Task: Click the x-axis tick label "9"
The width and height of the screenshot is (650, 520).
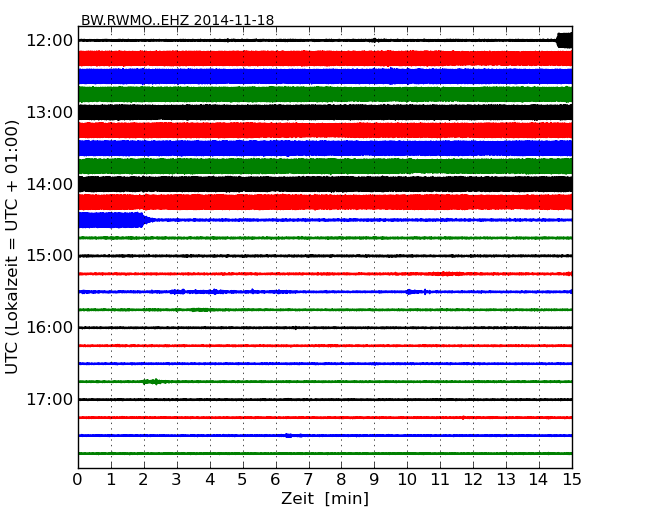Action: (x=374, y=479)
